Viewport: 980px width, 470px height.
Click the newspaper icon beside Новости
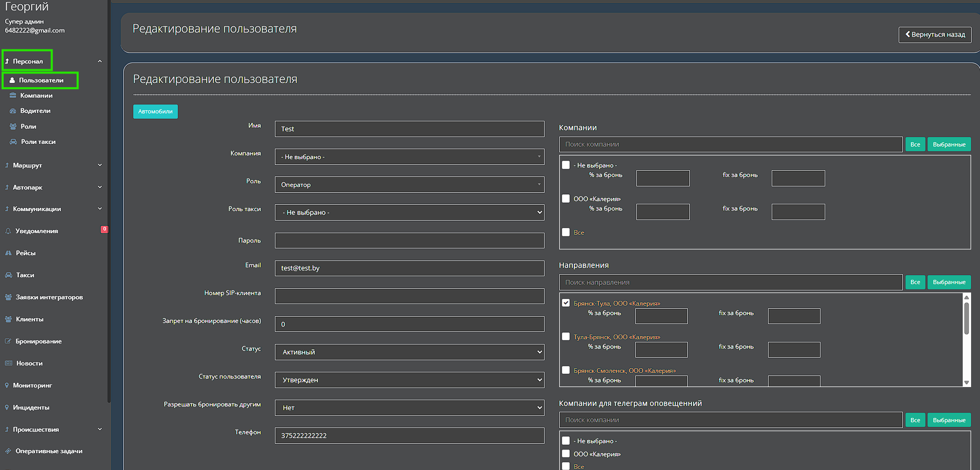click(8, 363)
